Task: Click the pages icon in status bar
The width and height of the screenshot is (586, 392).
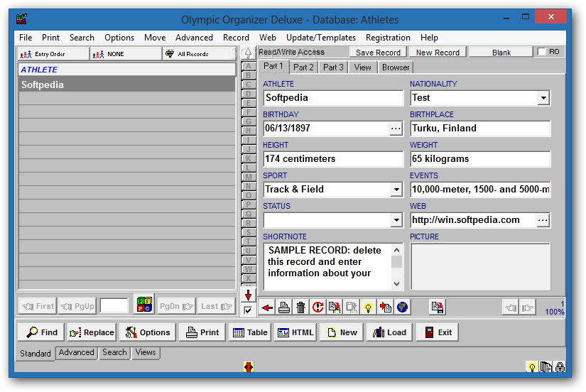Action: [546, 367]
